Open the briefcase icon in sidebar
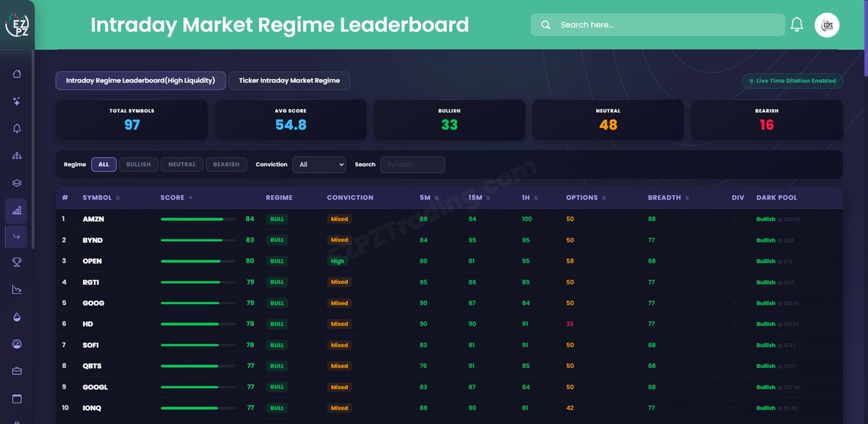This screenshot has height=424, width=868. click(17, 371)
